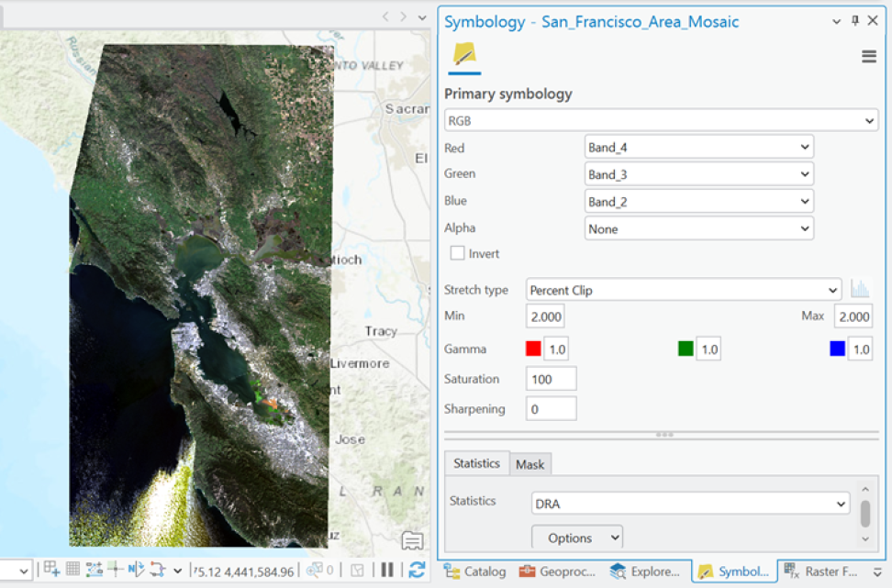Image resolution: width=892 pixels, height=588 pixels.
Task: Click the red Gamma color swatch
Action: tap(533, 349)
